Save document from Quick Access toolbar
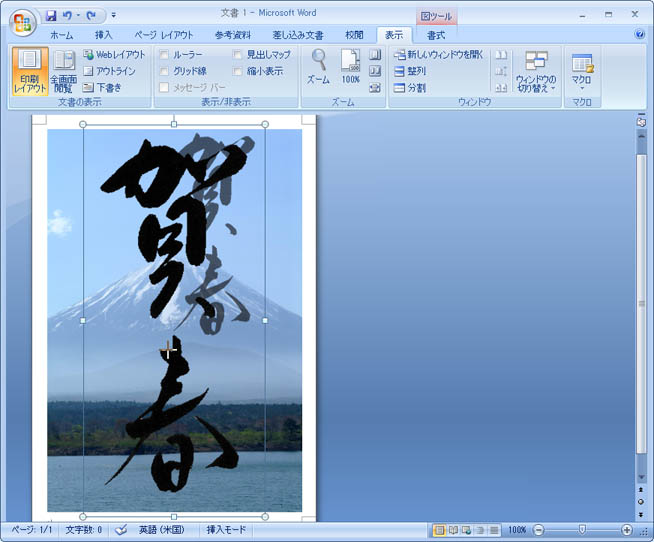This screenshot has height=542, width=654. point(51,16)
